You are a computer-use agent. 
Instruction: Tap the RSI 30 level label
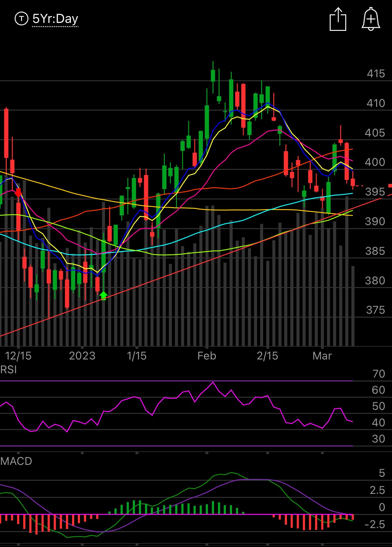pyautogui.click(x=379, y=439)
